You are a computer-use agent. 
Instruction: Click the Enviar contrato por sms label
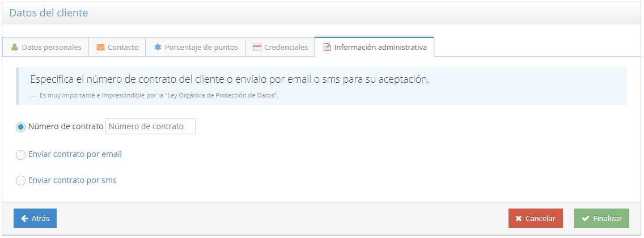point(73,181)
